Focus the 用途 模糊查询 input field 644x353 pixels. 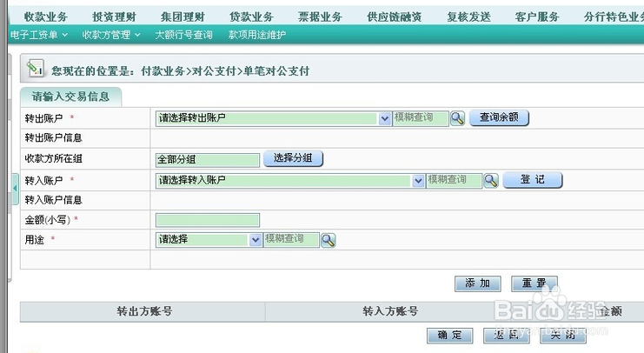coord(291,240)
